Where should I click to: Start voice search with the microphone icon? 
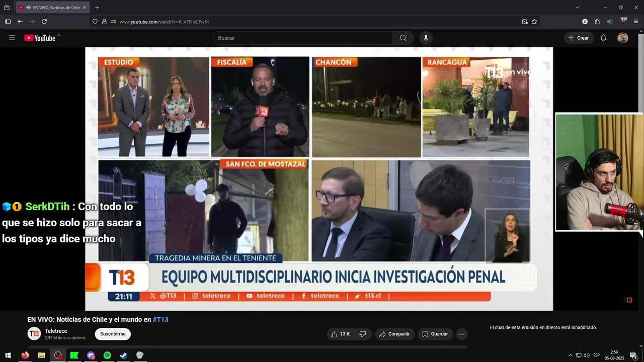[426, 38]
